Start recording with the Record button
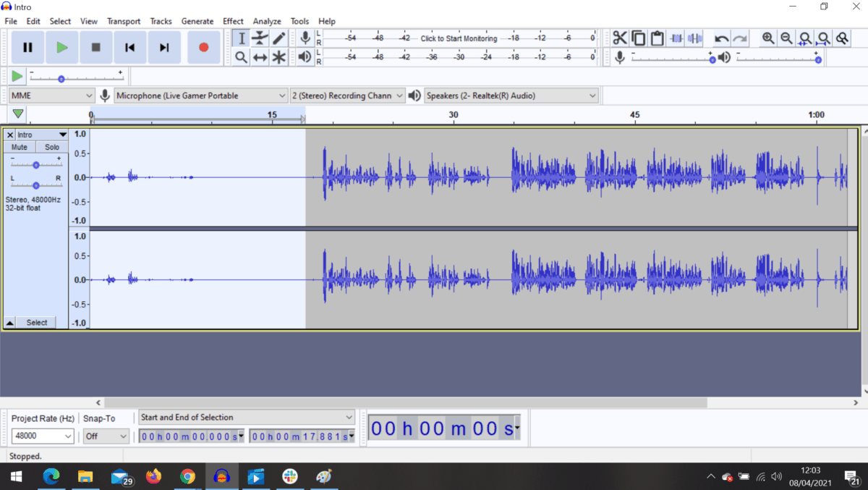This screenshot has height=490, width=868. (203, 48)
